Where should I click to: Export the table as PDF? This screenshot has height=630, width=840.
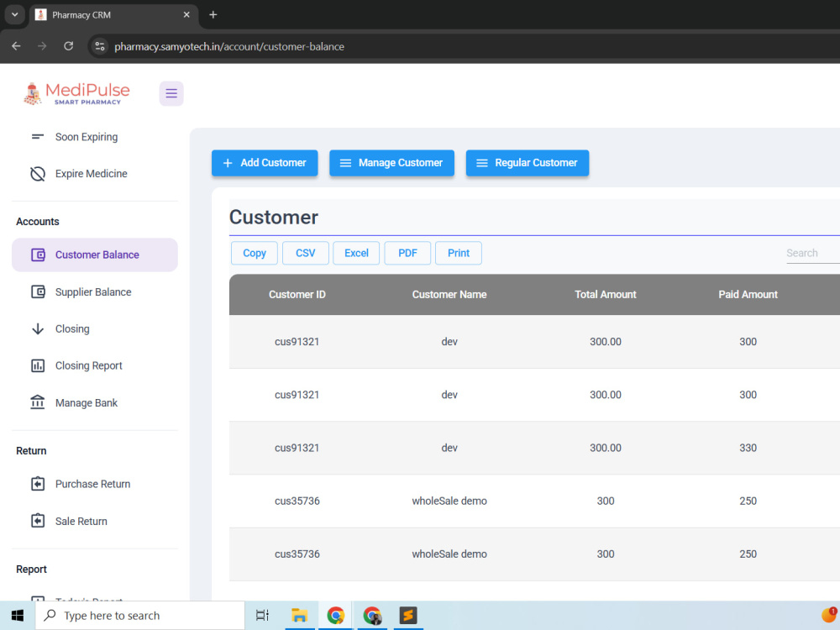click(407, 253)
